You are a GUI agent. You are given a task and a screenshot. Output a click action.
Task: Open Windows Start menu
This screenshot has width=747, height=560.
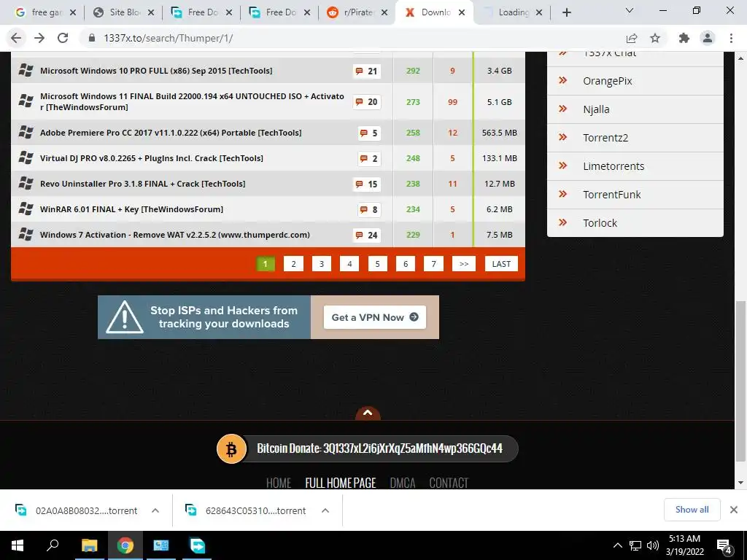tap(18, 545)
